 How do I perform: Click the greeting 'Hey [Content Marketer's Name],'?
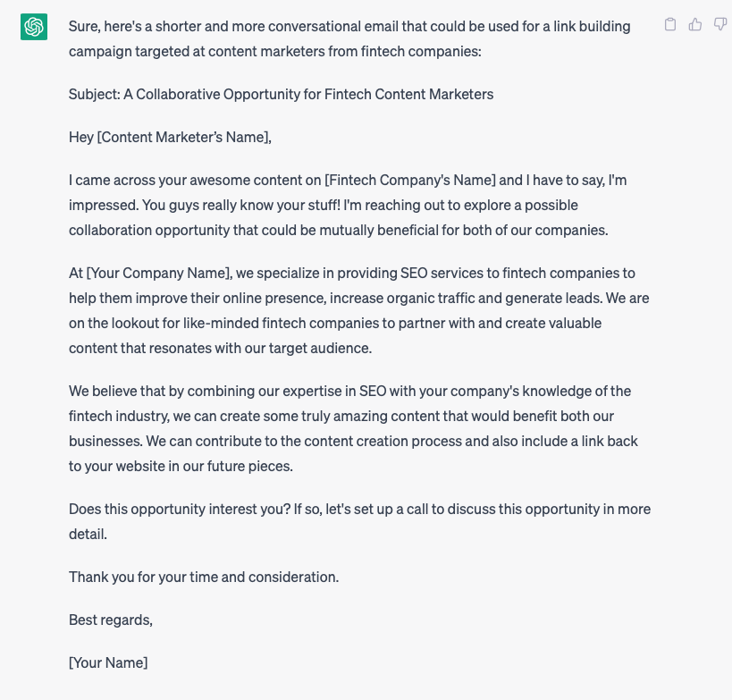coord(170,138)
